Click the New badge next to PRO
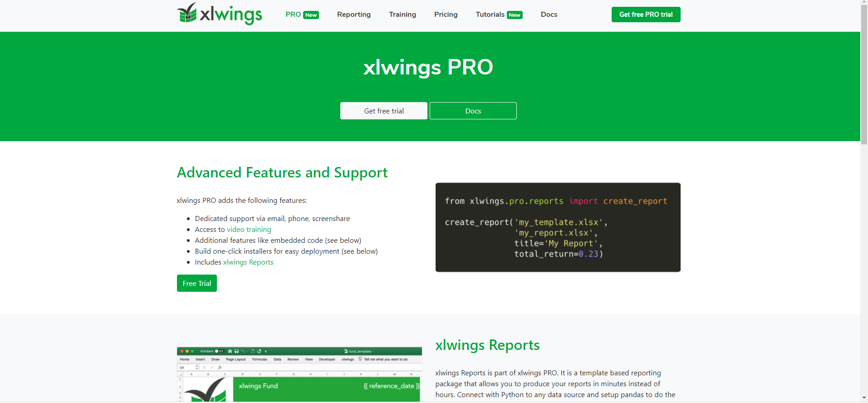The width and height of the screenshot is (868, 403). [x=311, y=15]
